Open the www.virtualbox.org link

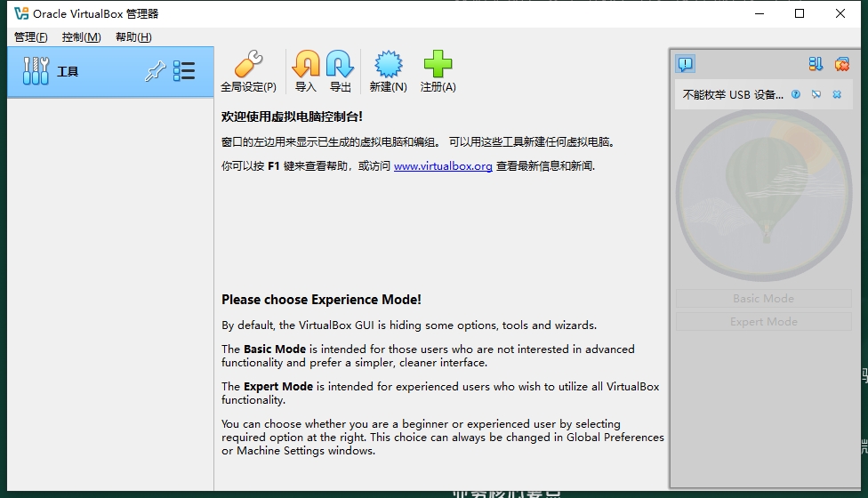443,166
